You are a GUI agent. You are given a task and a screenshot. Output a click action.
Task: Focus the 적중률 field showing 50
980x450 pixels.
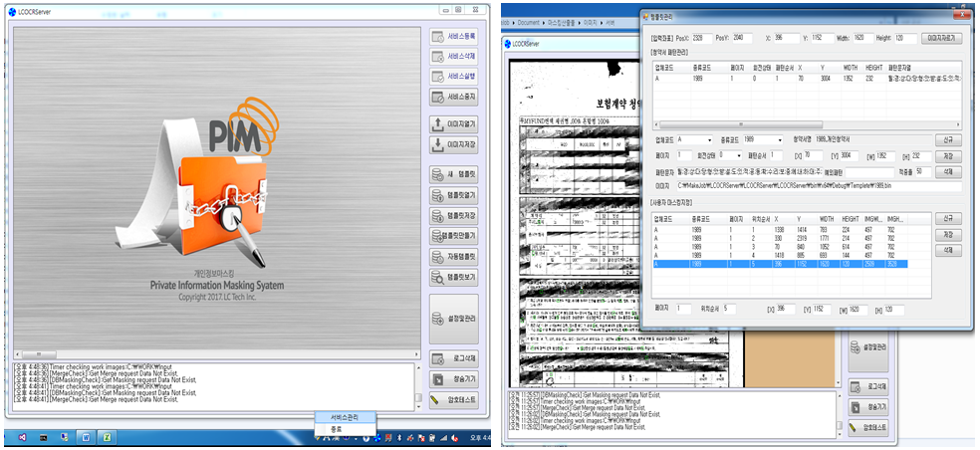coord(924,172)
